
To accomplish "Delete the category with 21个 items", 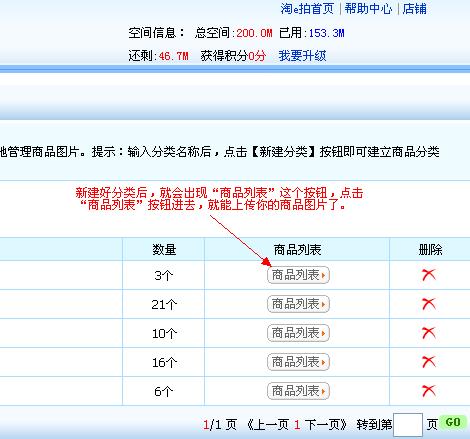I will click(x=429, y=304).
